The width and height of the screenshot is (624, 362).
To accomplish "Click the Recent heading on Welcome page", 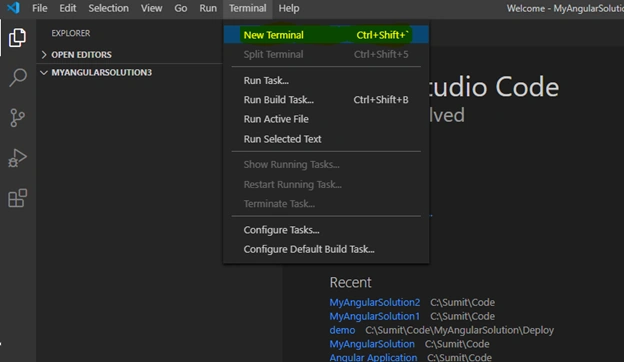I will tap(350, 282).
